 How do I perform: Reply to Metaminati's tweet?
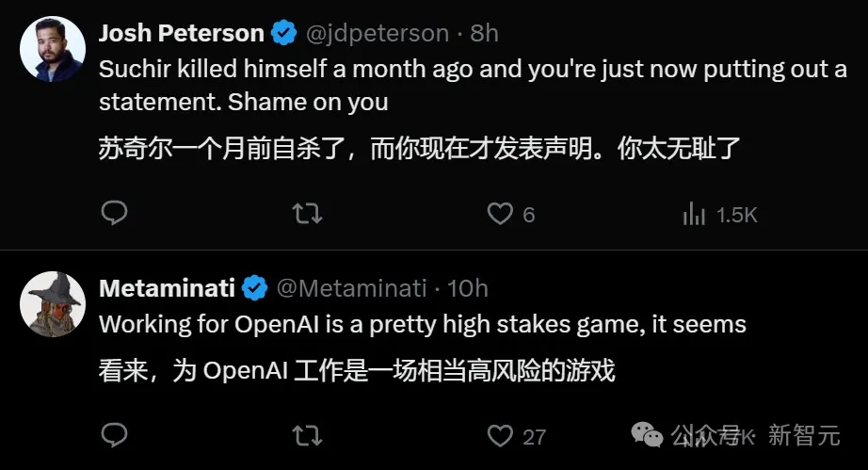pyautogui.click(x=114, y=435)
